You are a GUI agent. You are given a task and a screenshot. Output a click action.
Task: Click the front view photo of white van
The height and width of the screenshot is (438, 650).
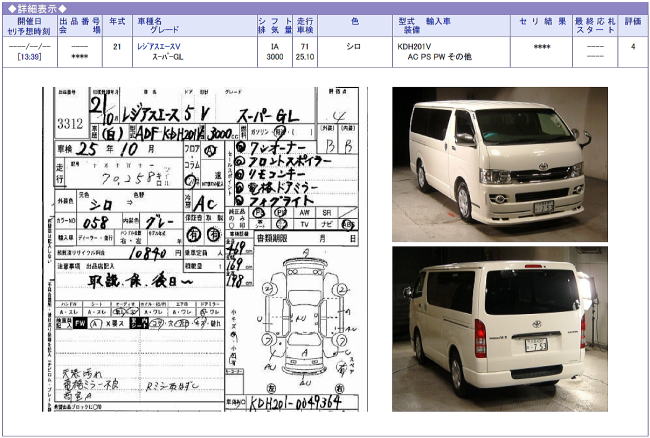click(500, 165)
